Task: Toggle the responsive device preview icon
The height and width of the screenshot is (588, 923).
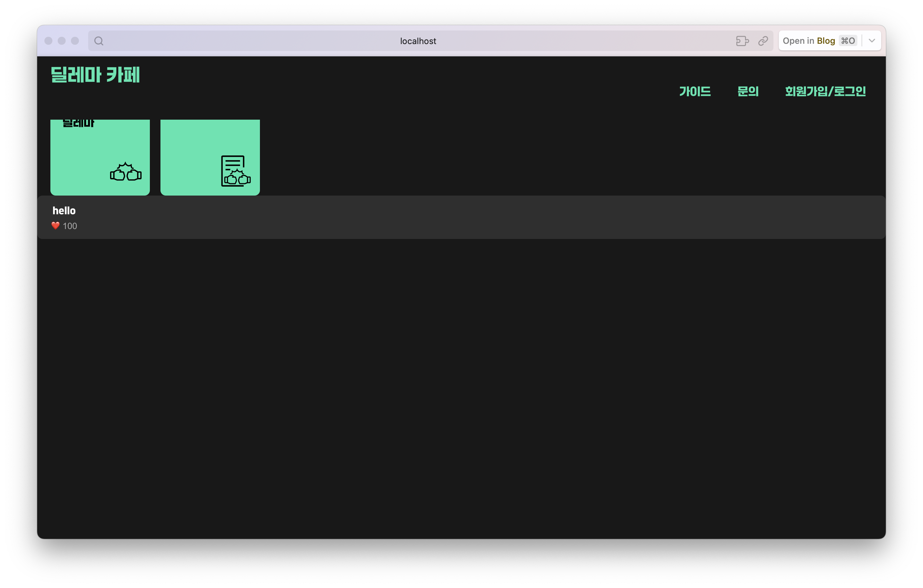Action: [742, 41]
